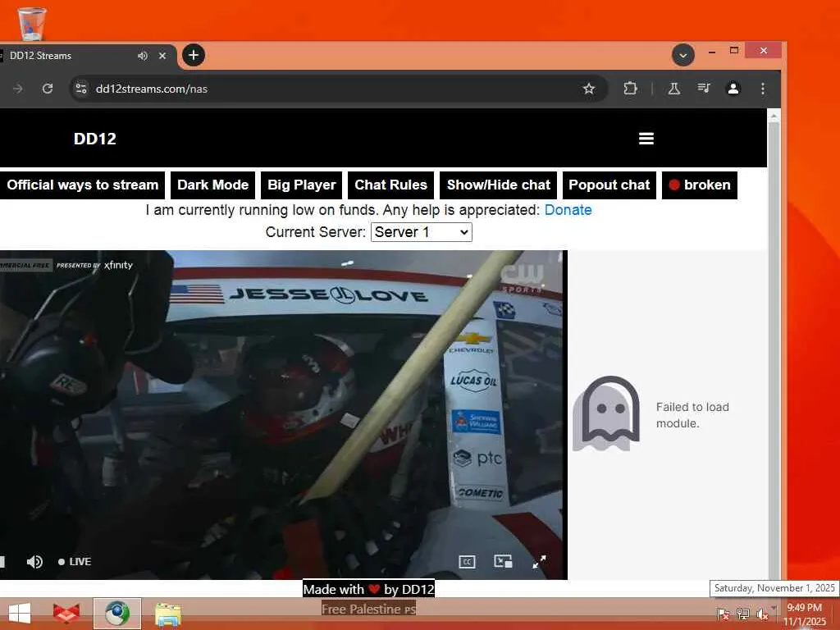This screenshot has height=630, width=840.
Task: Click the Popout chat button
Action: tap(609, 185)
